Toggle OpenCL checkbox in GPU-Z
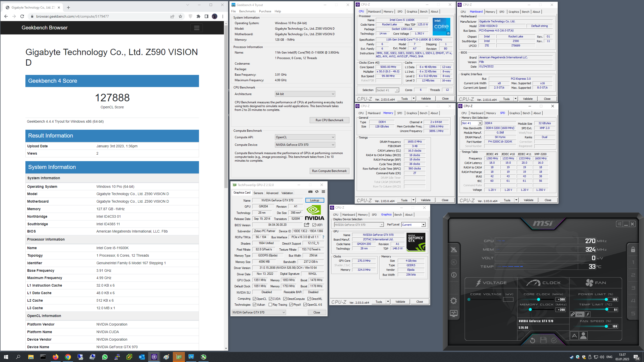 click(254, 299)
